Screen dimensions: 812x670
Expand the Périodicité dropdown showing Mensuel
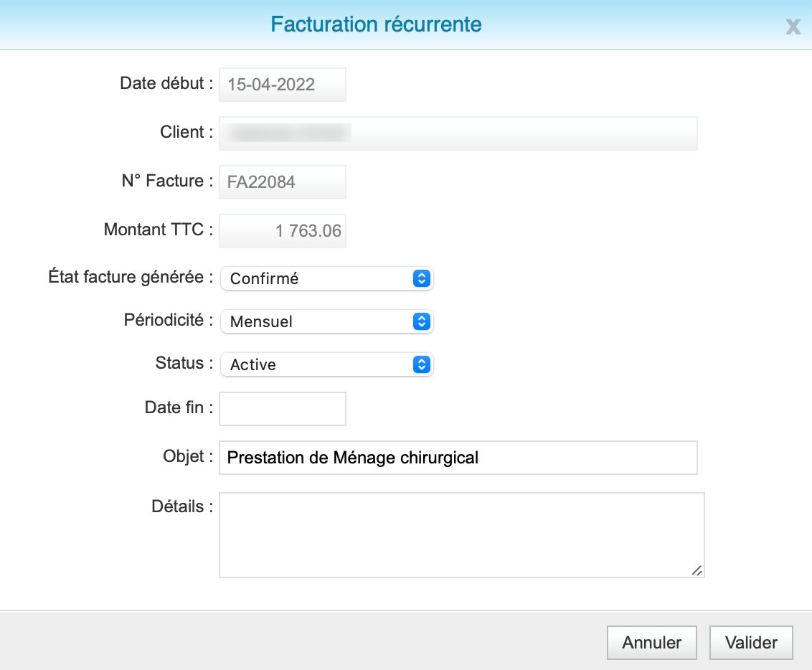tap(326, 321)
